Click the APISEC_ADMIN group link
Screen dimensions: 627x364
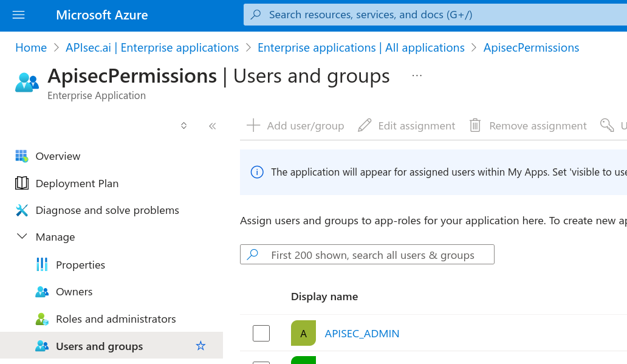click(362, 333)
